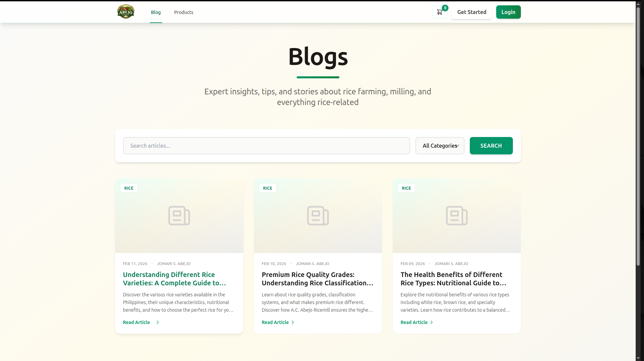Focus the Search articles input field
This screenshot has width=644, height=361.
[266, 146]
